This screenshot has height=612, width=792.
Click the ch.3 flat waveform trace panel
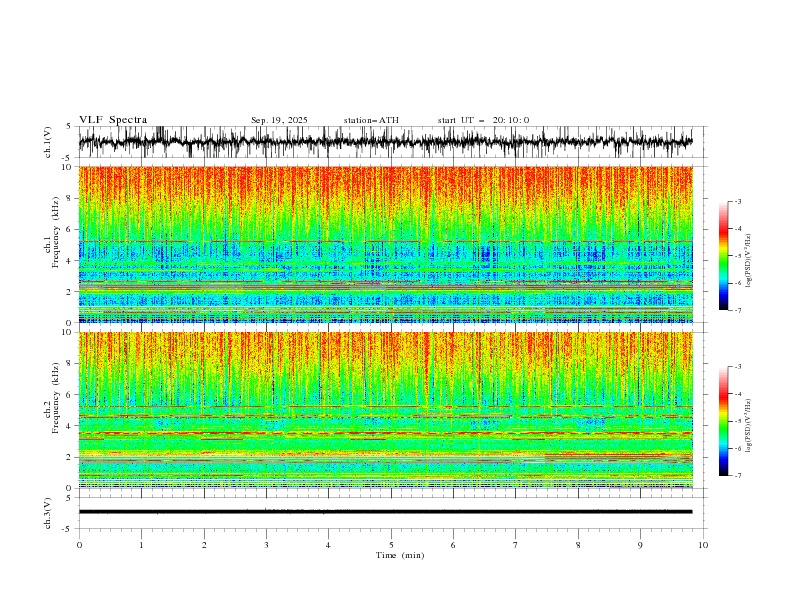coord(392,513)
